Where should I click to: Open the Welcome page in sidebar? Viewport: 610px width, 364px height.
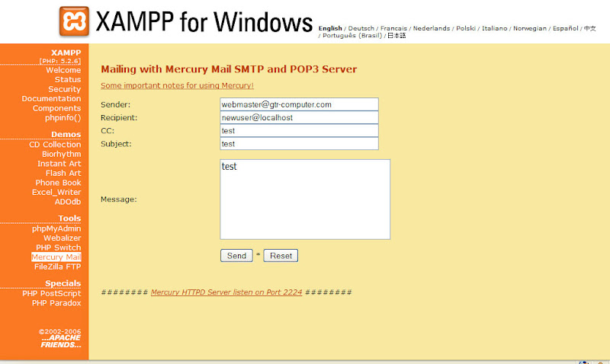(63, 70)
